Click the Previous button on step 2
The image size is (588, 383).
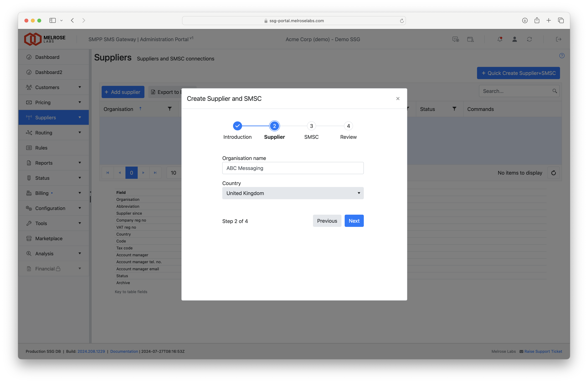pyautogui.click(x=327, y=221)
